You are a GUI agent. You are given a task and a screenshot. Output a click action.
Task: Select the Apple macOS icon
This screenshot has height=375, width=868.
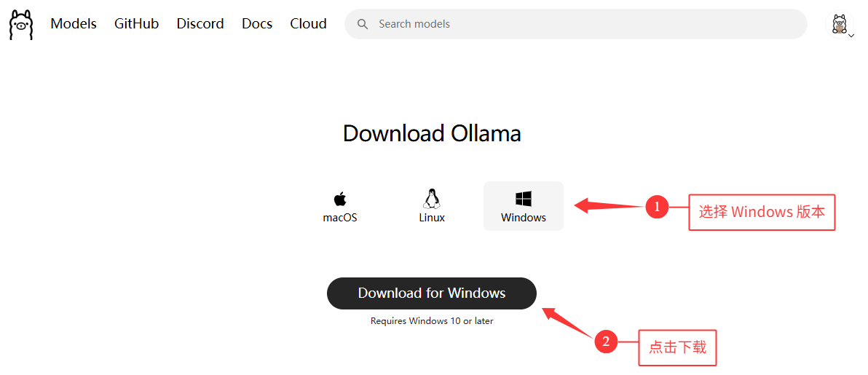[x=340, y=198]
